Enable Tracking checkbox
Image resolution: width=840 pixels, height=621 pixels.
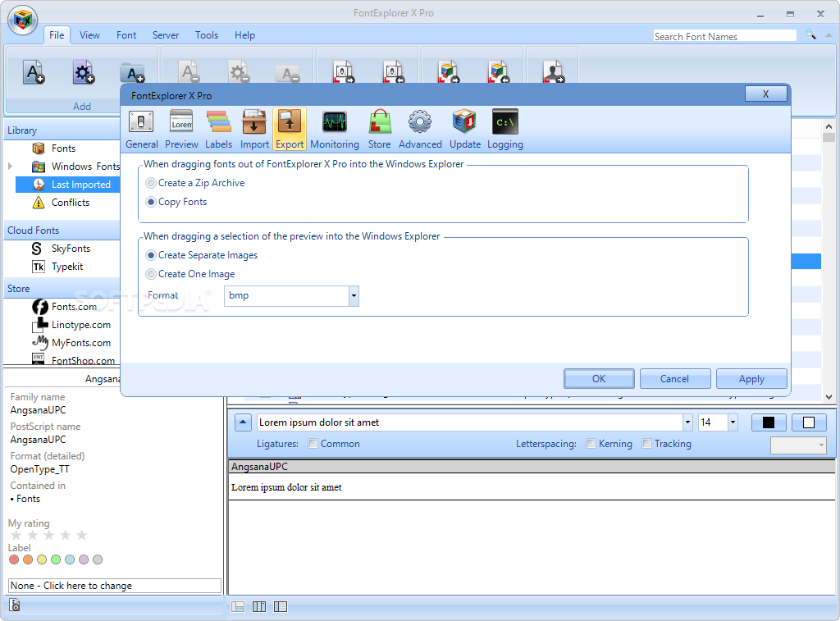646,444
